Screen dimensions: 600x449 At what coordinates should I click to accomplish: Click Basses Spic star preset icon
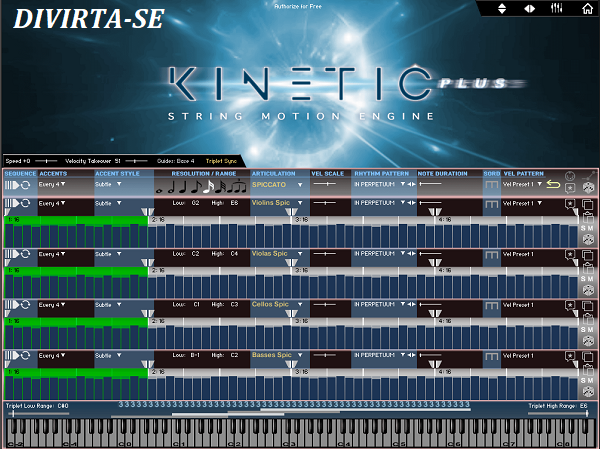click(570, 356)
